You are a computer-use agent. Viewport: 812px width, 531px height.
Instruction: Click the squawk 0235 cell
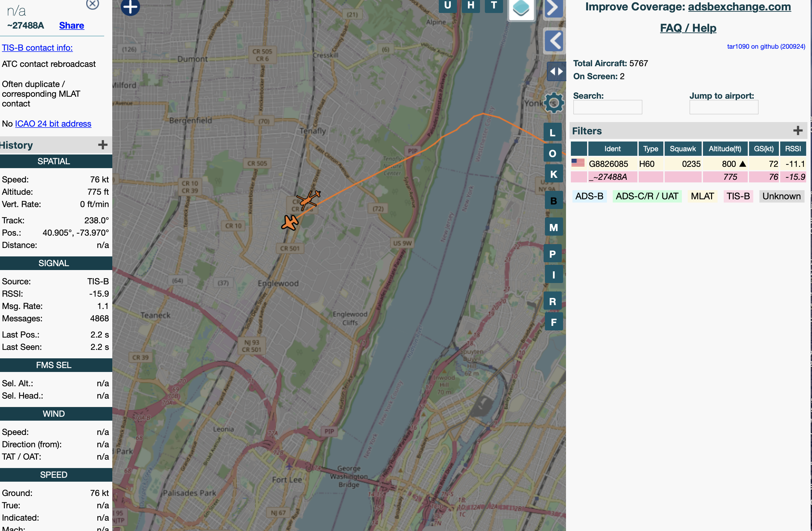pyautogui.click(x=683, y=164)
